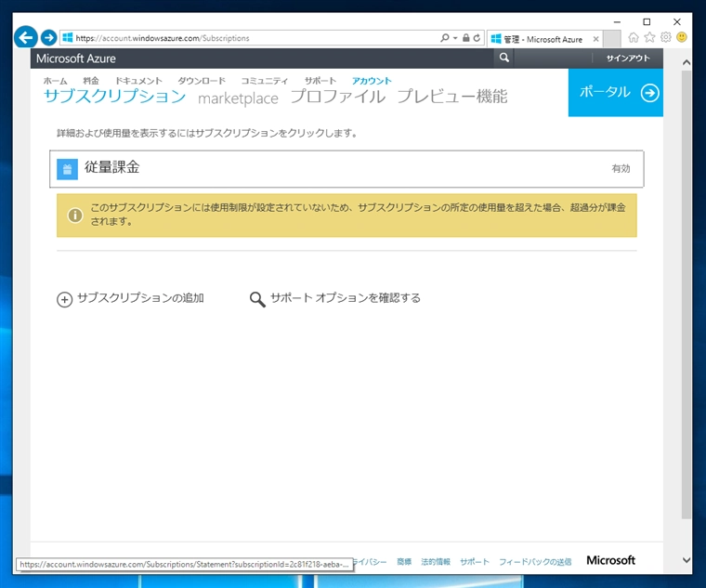Click the 有効 status text

pyautogui.click(x=621, y=168)
